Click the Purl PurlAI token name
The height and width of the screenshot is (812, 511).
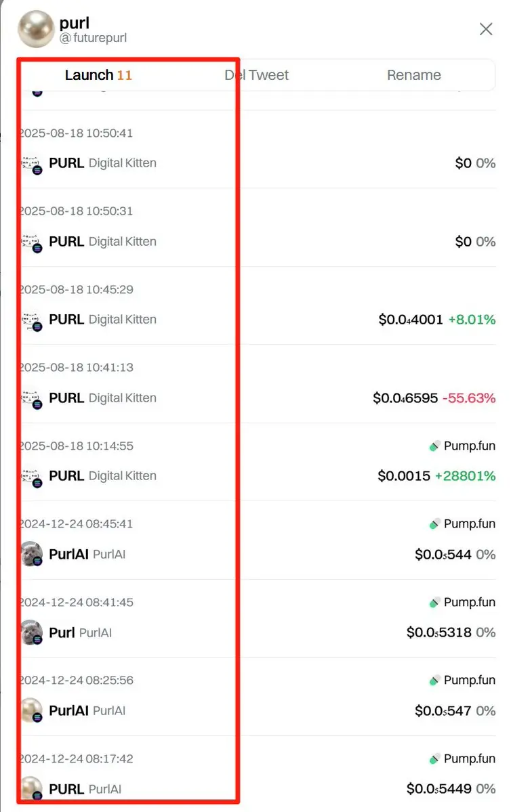(x=81, y=633)
